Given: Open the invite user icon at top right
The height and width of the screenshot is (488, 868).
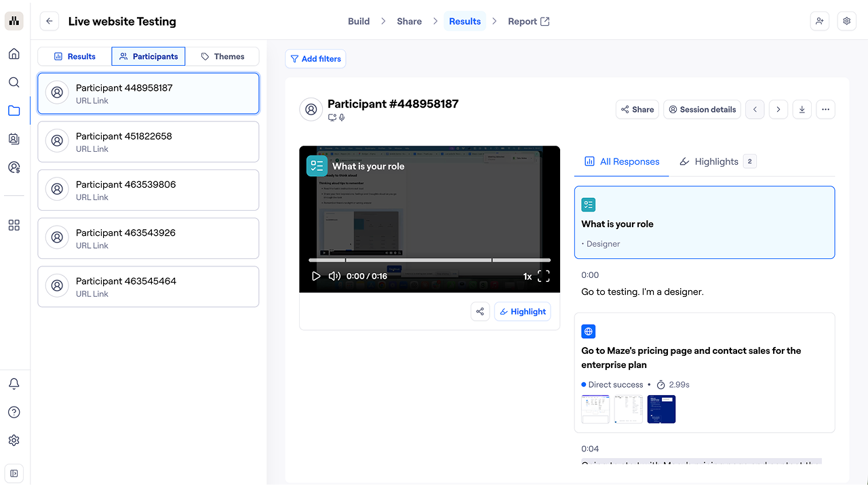Looking at the screenshot, I should (x=819, y=21).
